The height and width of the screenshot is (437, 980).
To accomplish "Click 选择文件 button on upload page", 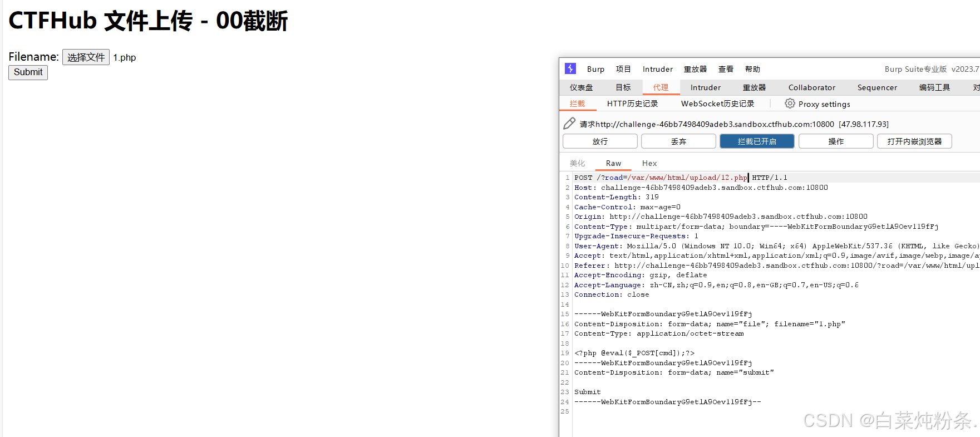I will point(86,57).
